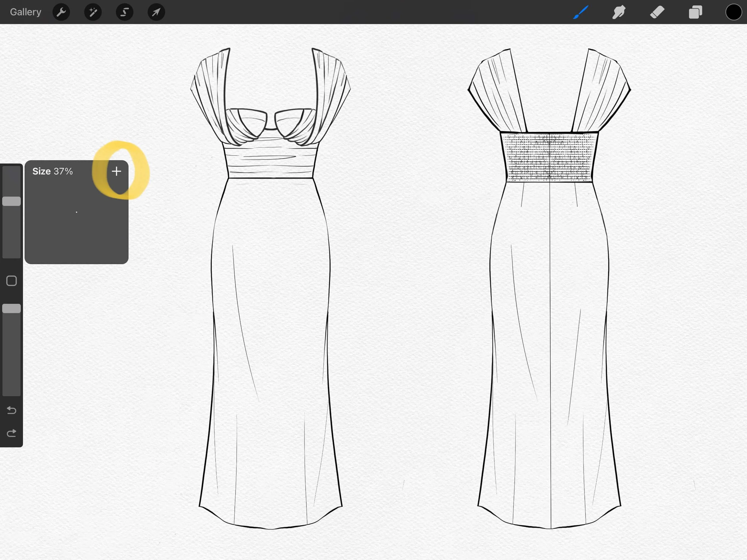Open the Actions wrench menu
Image resolution: width=747 pixels, height=560 pixels.
[61, 12]
